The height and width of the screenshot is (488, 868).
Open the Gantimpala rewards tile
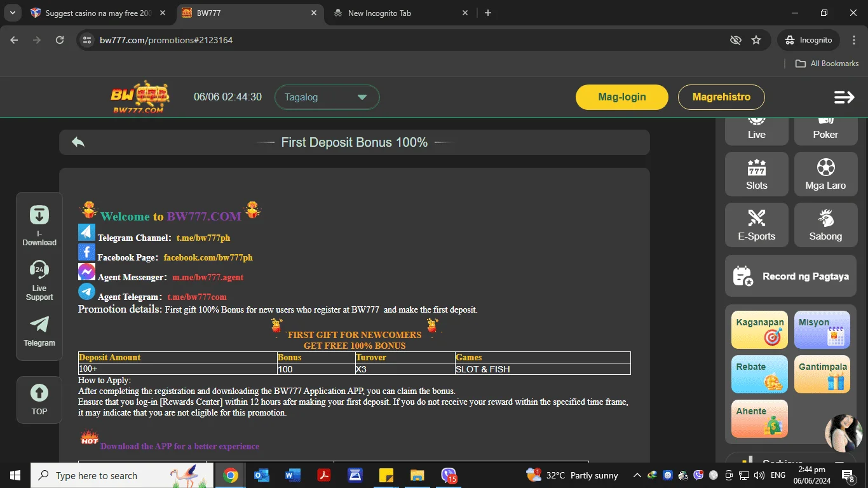pyautogui.click(x=822, y=374)
